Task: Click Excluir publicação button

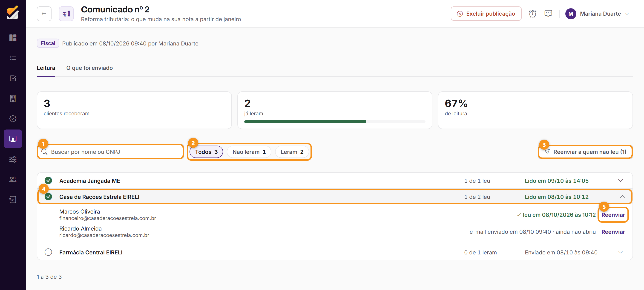Action: coord(486,14)
